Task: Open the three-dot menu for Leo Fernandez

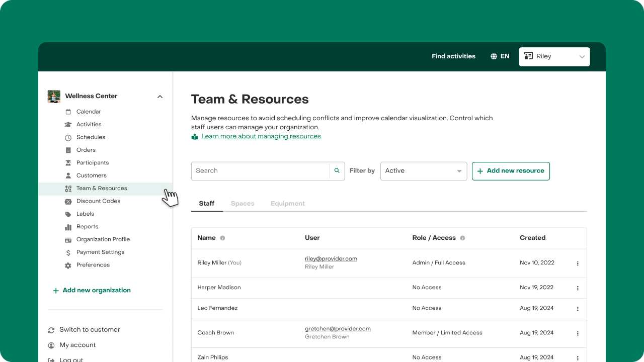Action: [x=578, y=308]
